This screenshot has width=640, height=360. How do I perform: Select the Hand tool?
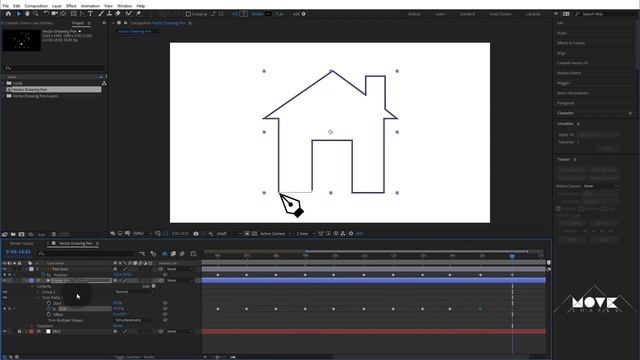click(x=27, y=14)
